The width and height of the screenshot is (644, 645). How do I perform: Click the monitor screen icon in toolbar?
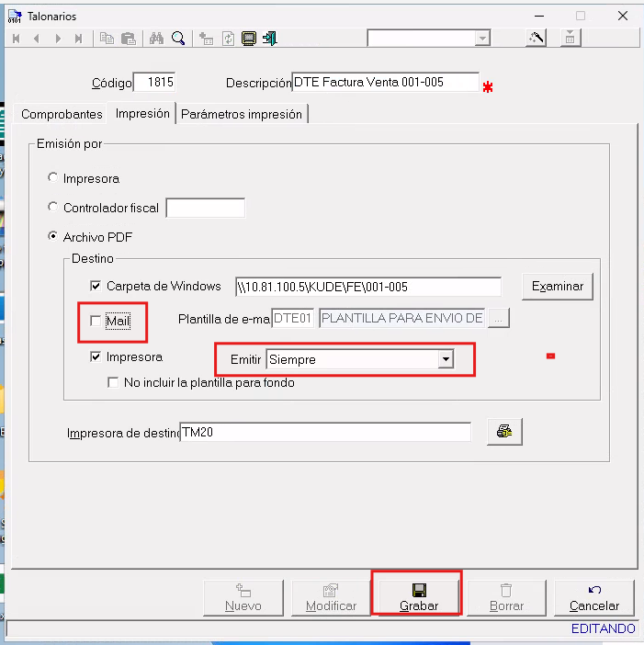(x=247, y=39)
